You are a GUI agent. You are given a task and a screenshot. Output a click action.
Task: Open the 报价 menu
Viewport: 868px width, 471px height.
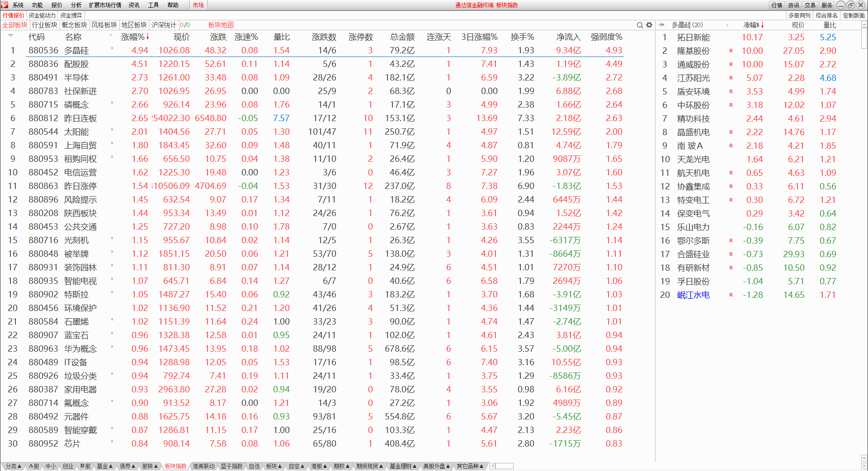tap(57, 5)
